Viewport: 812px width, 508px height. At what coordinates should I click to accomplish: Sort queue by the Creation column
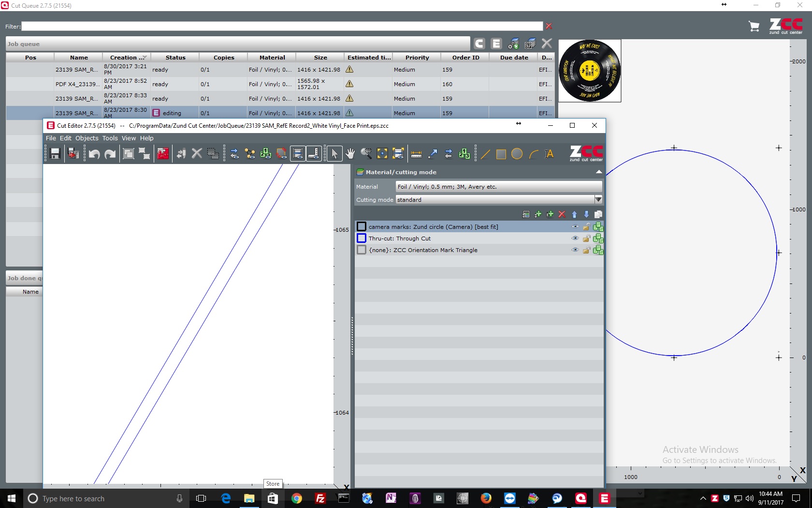126,57
